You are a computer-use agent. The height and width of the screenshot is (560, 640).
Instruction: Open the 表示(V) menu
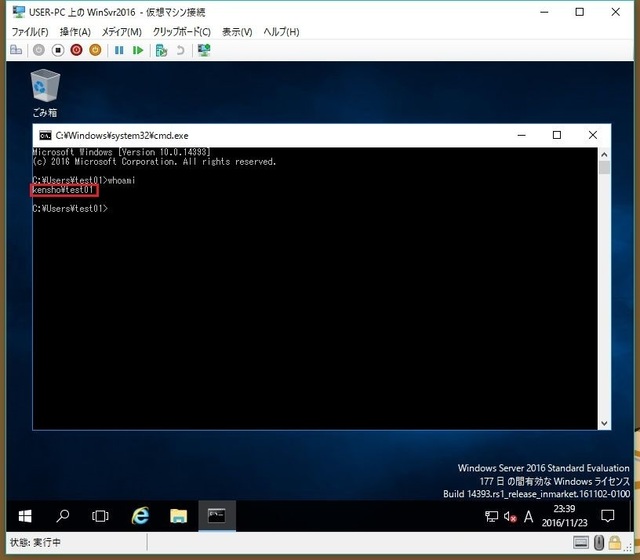[x=237, y=32]
